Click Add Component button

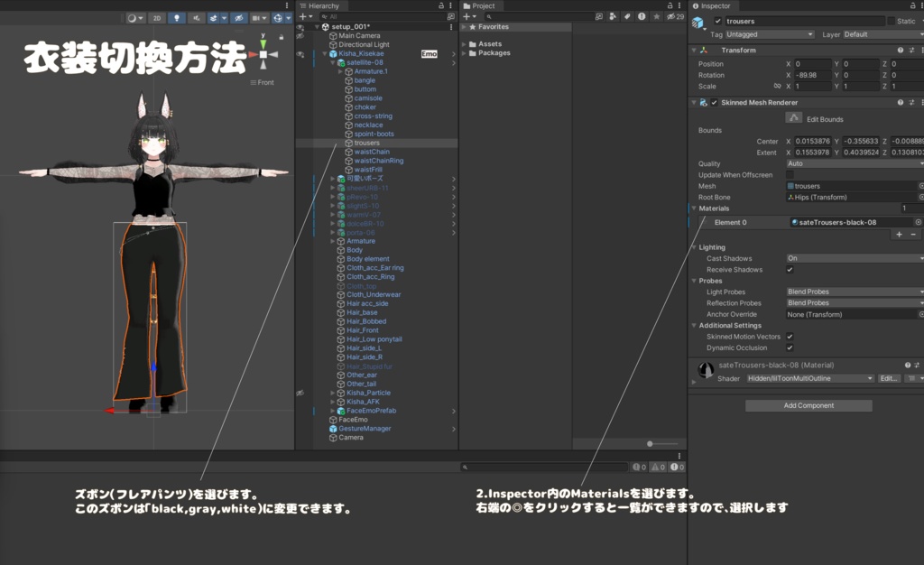808,405
